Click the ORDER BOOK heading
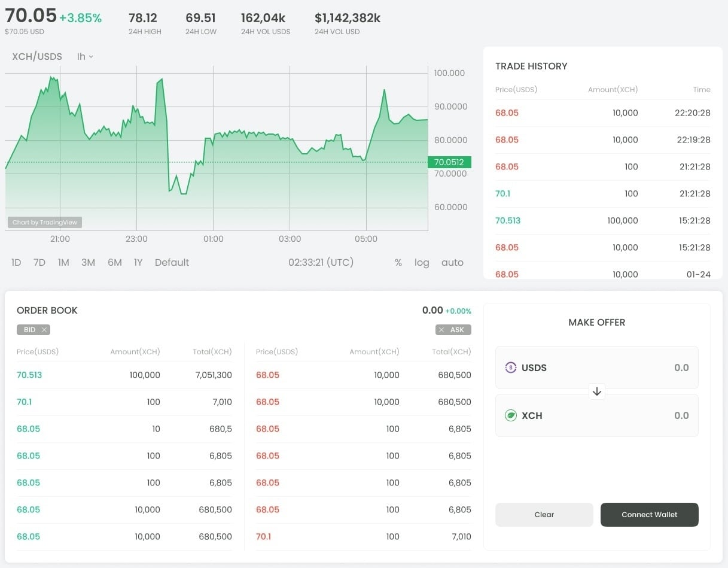The image size is (728, 568). click(x=47, y=310)
